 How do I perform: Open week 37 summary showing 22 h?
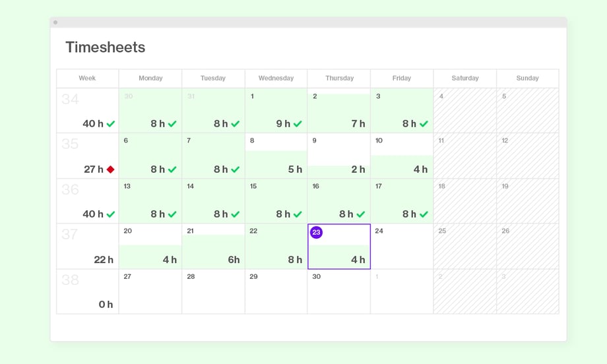(x=88, y=247)
